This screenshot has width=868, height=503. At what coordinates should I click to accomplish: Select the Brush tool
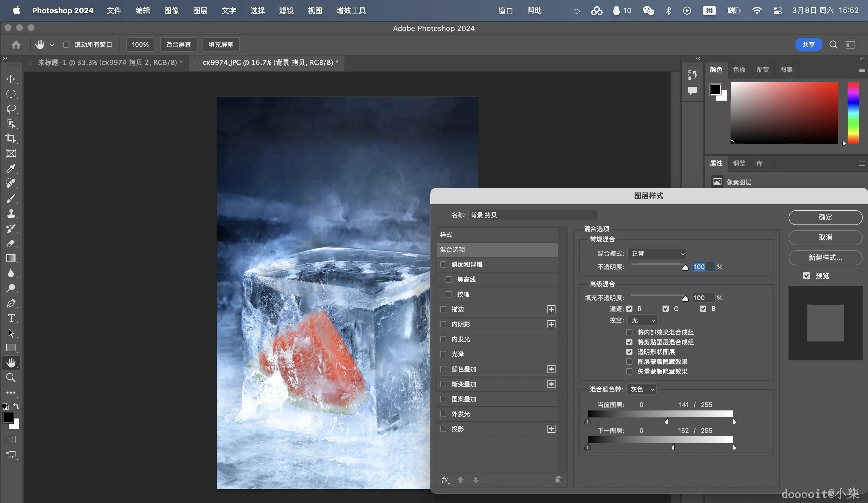(11, 199)
